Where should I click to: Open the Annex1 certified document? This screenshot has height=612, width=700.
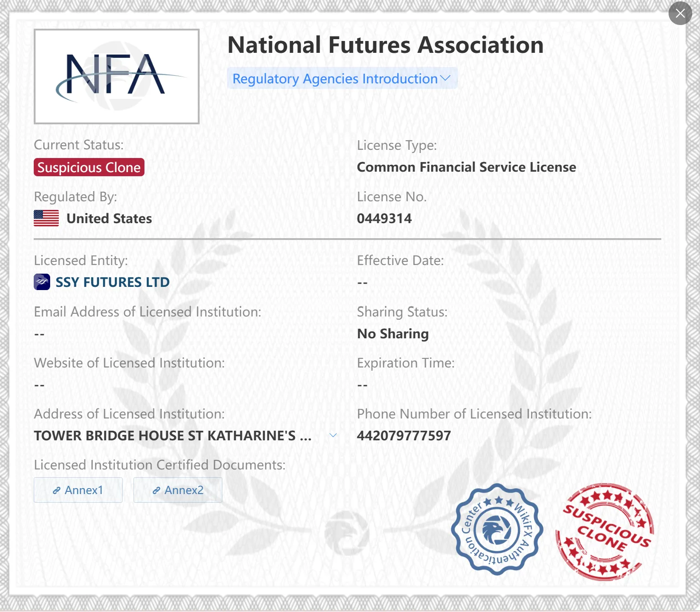(x=78, y=490)
